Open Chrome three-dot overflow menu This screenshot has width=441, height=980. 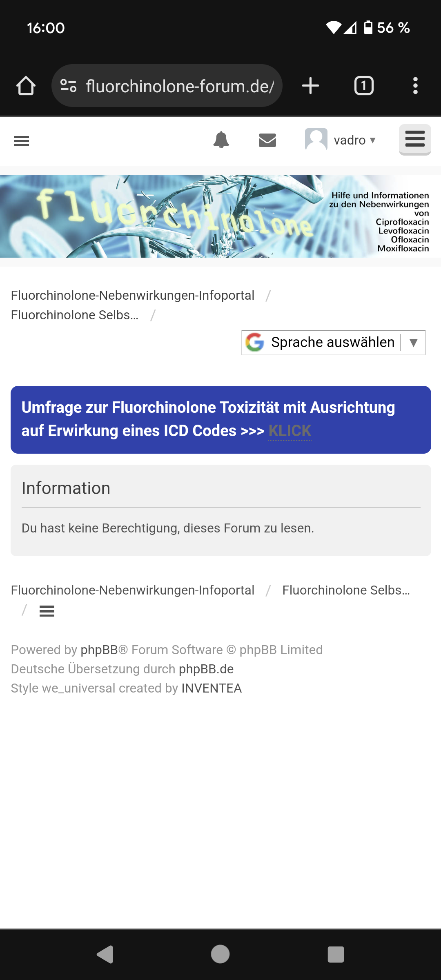415,86
